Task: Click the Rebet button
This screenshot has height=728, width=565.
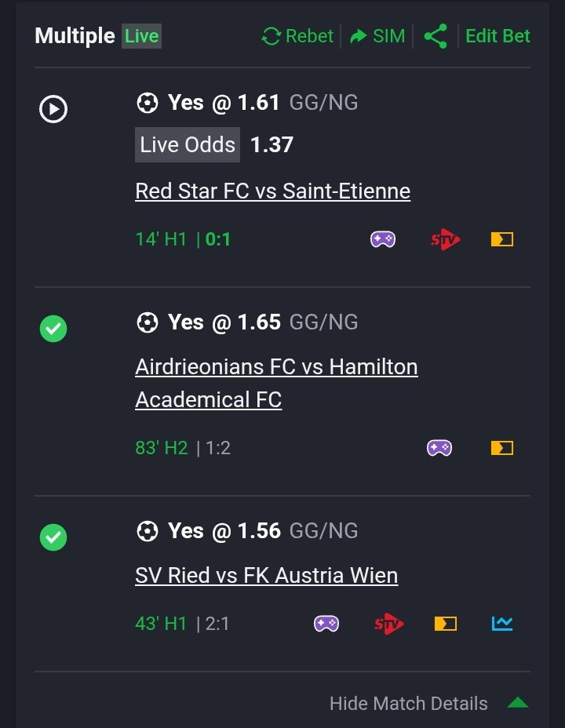Action: click(x=297, y=36)
